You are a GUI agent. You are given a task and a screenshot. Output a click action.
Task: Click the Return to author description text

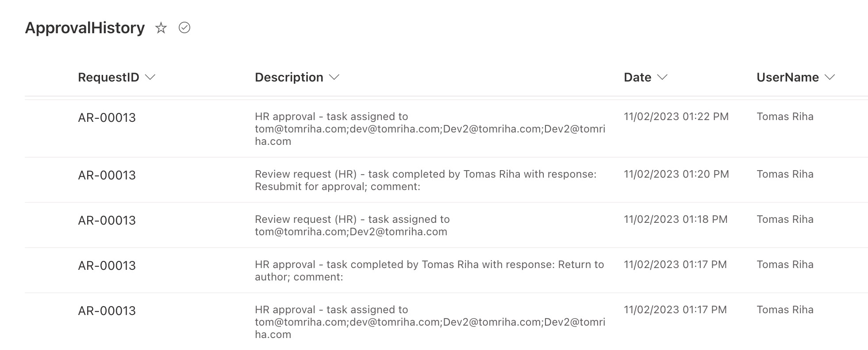[430, 270]
